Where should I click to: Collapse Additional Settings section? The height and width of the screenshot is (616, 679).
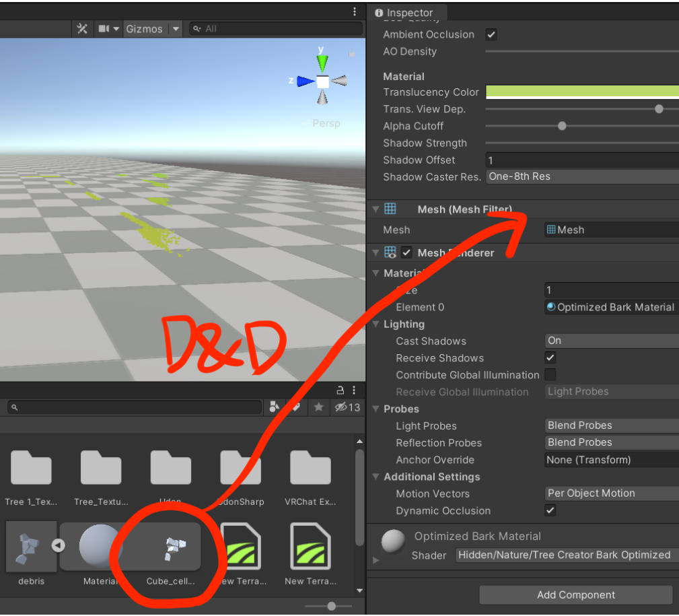(x=376, y=477)
